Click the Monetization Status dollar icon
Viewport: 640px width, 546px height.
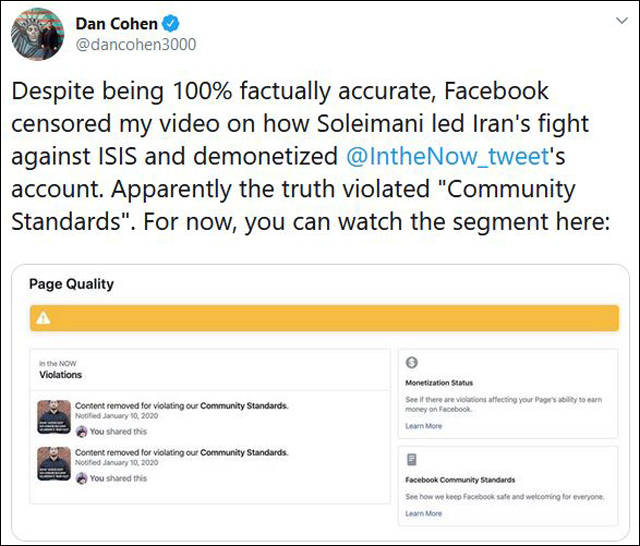(x=412, y=363)
